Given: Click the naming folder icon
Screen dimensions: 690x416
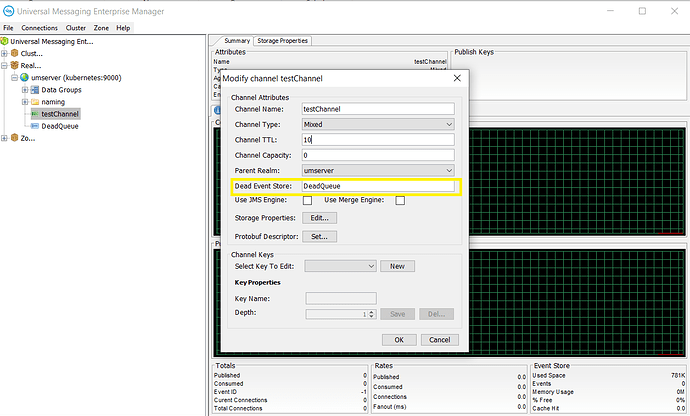Looking at the screenshot, I should [35, 102].
